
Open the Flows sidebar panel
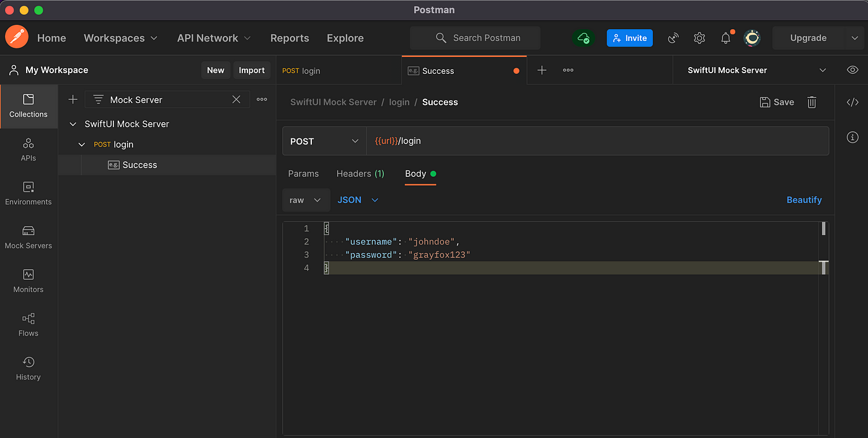(x=29, y=325)
